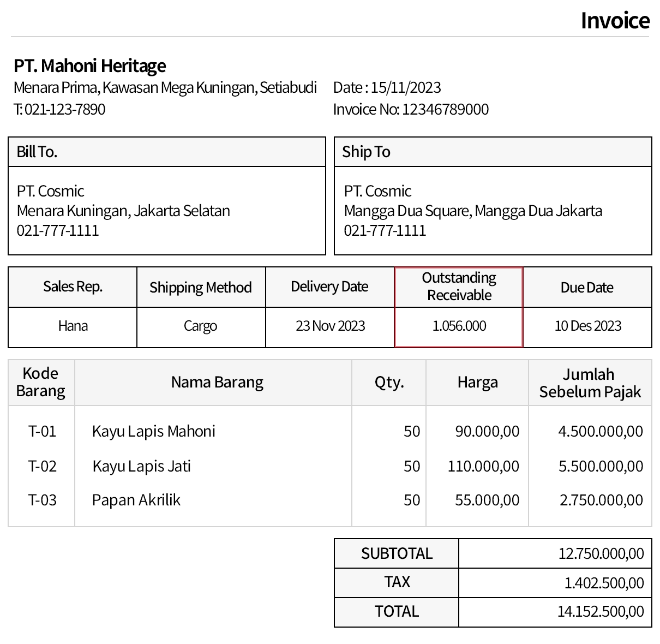660x644 pixels.
Task: Click the Bill To. section header
Action: tap(37, 151)
